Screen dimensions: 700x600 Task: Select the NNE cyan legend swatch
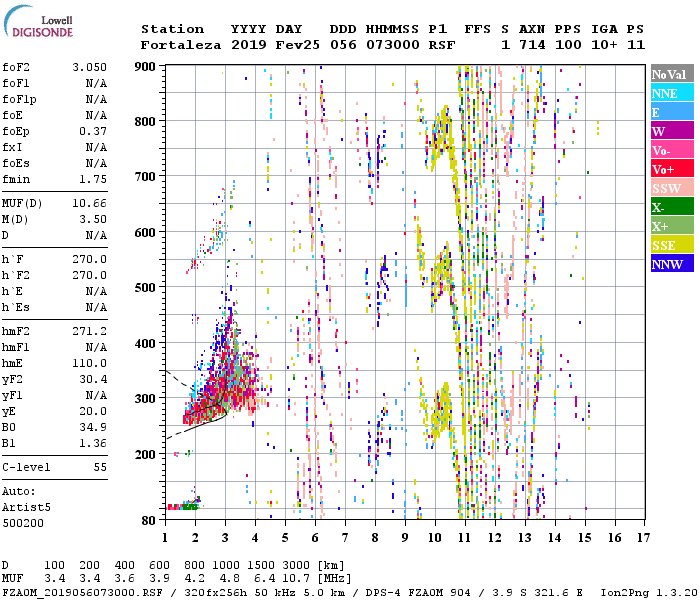(x=672, y=93)
